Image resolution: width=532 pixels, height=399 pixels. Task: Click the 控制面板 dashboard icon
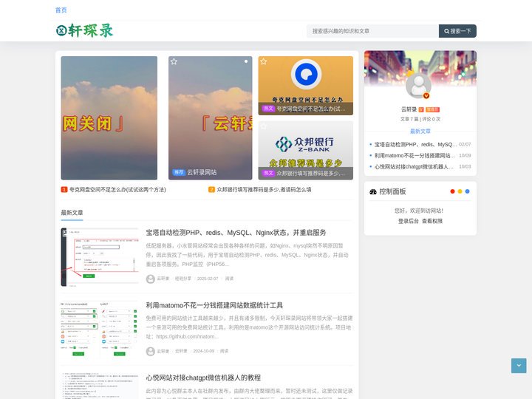[x=373, y=191]
